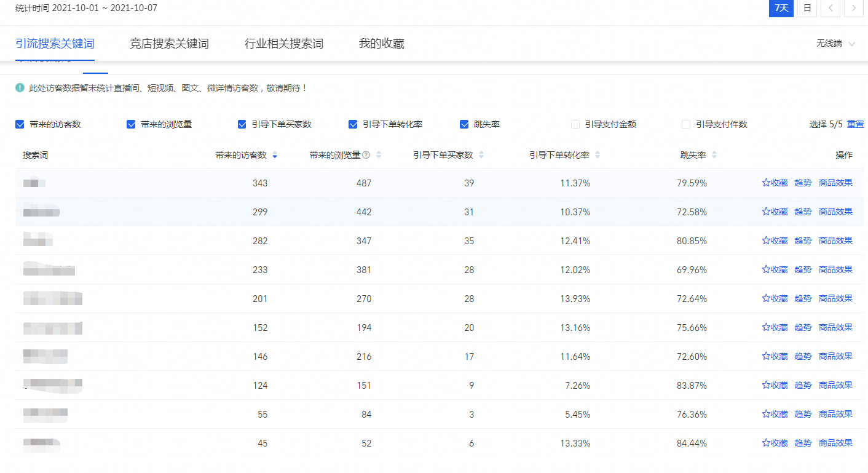Sort by 跳失率 column arrows
This screenshot has width=868, height=473.
[x=714, y=155]
